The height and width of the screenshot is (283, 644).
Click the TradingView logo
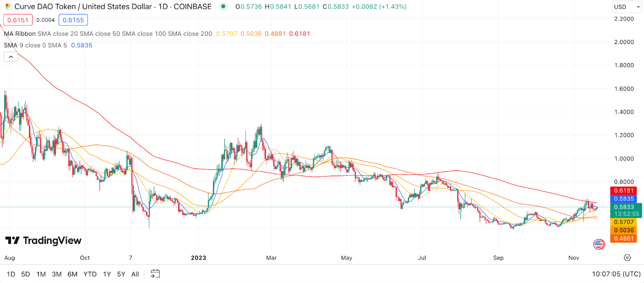(x=43, y=241)
